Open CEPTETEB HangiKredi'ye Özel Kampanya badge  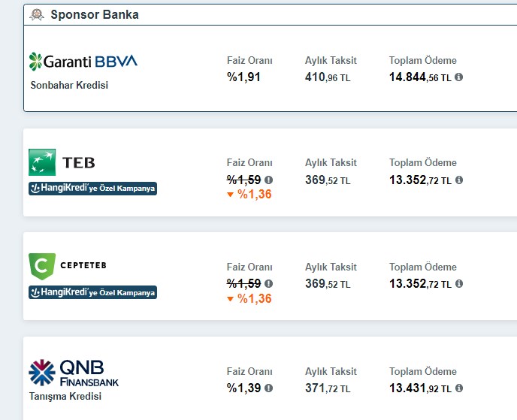pos(92,292)
